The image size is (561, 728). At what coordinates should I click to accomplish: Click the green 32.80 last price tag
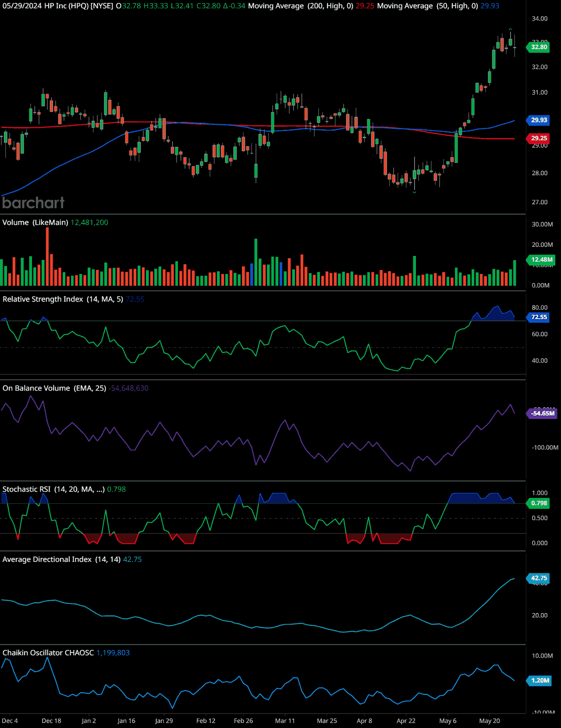(x=539, y=47)
